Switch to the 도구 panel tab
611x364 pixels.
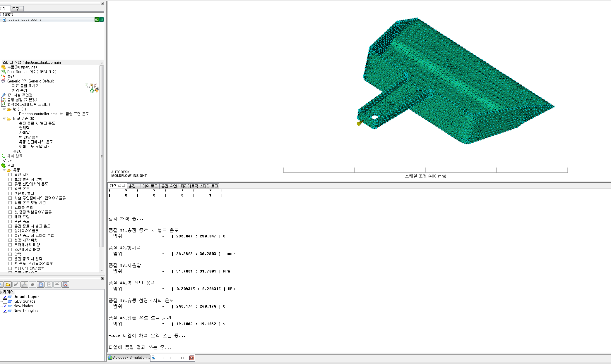(16, 9)
